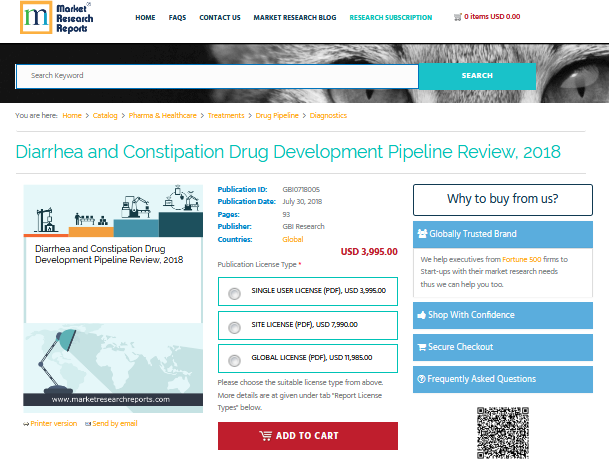Open the HOME menu item
This screenshot has width=609, height=466.
click(145, 17)
